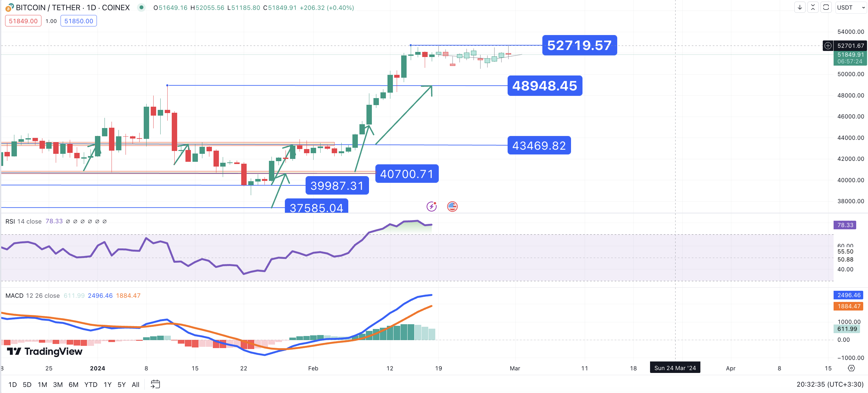
Task: Open the timezone menu showing UTC+3:30
Action: pos(829,384)
